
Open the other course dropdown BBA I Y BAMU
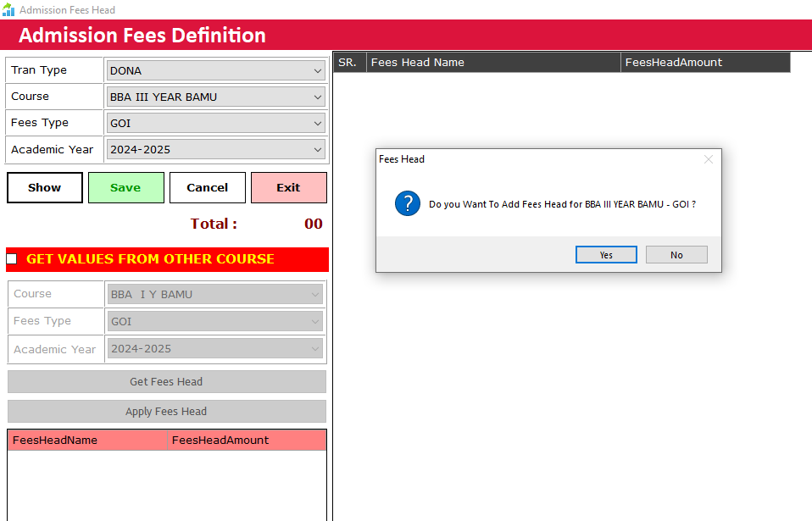pos(215,295)
